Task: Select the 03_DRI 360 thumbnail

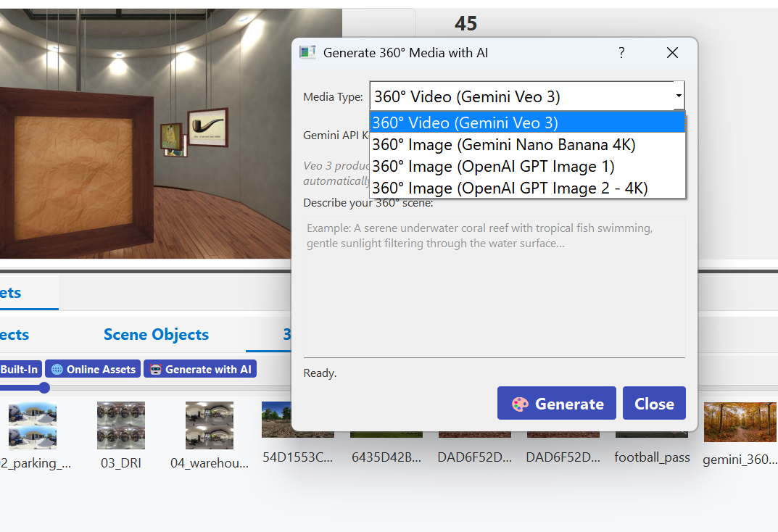Action: pos(121,425)
